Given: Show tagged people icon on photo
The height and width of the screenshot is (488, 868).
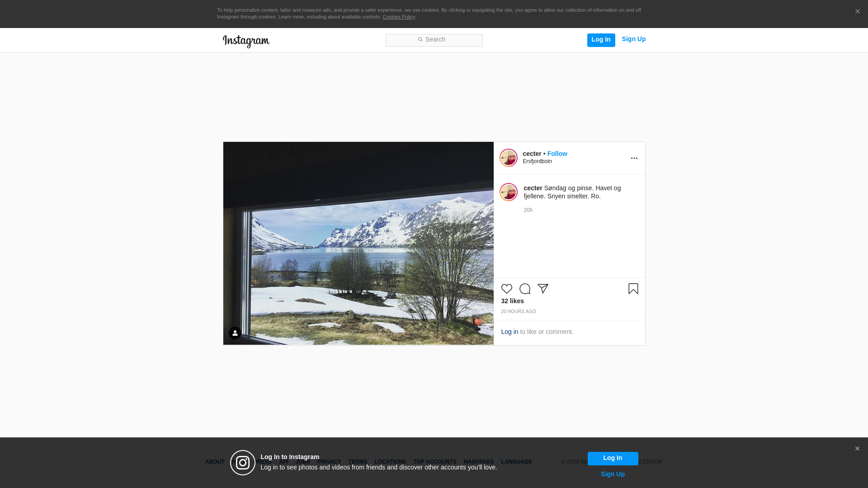Looking at the screenshot, I should pos(235,333).
